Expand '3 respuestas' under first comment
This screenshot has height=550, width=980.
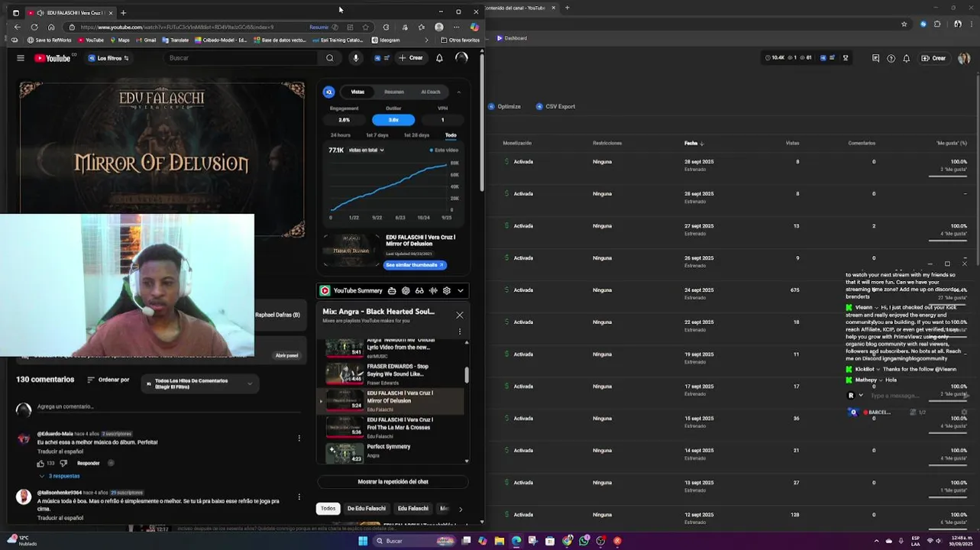click(60, 476)
